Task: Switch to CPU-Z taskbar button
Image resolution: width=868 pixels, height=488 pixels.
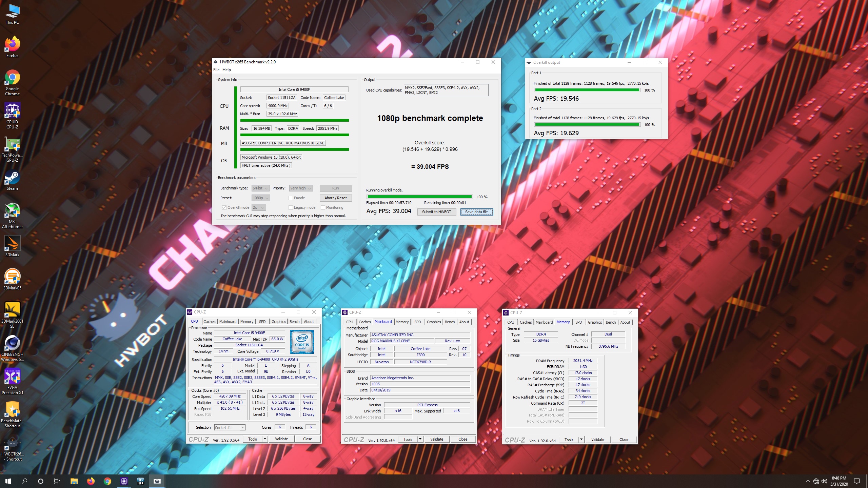Action: pyautogui.click(x=124, y=481)
